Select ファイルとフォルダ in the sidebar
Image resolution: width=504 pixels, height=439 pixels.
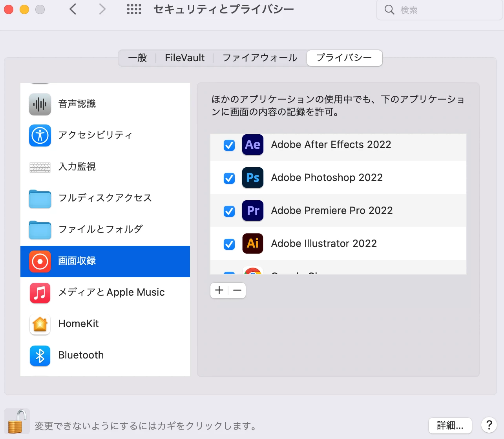(105, 230)
